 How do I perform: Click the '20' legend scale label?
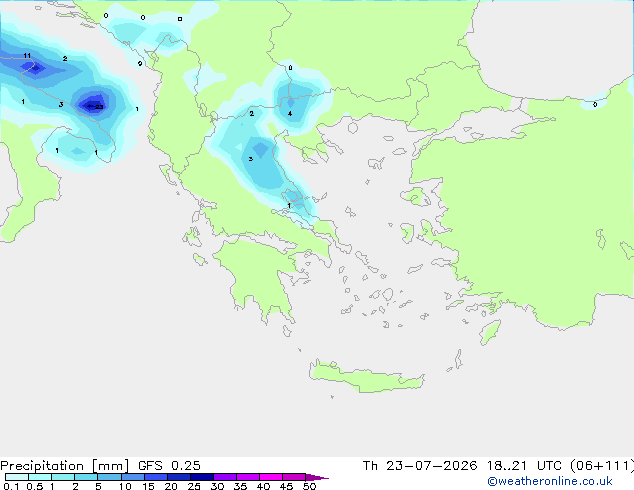[x=171, y=486]
